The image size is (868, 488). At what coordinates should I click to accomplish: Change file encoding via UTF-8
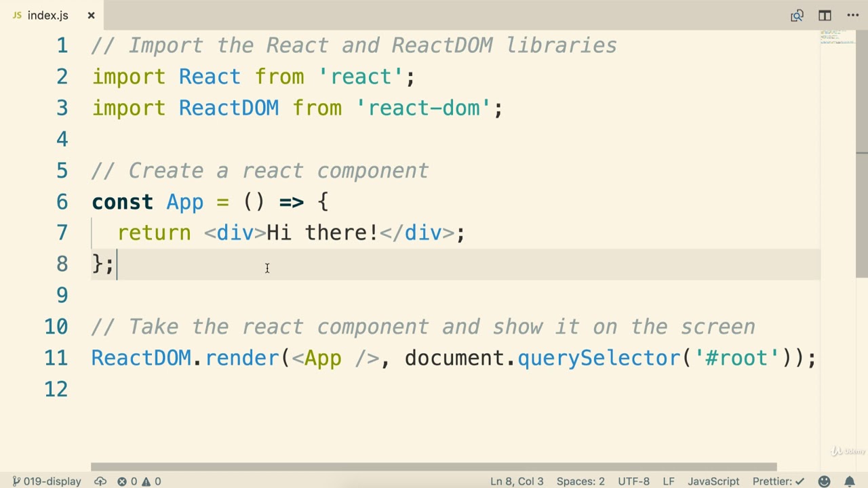633,481
